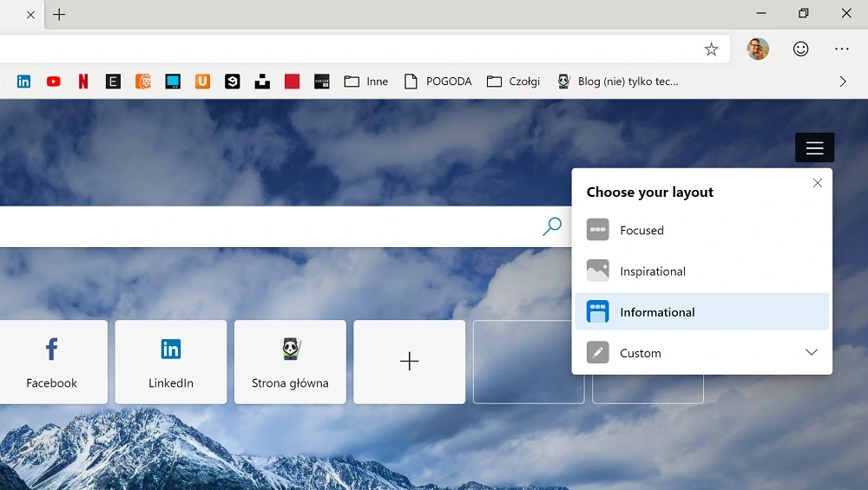The width and height of the screenshot is (868, 490).
Task: Open a new tab with plus button
Action: (59, 15)
